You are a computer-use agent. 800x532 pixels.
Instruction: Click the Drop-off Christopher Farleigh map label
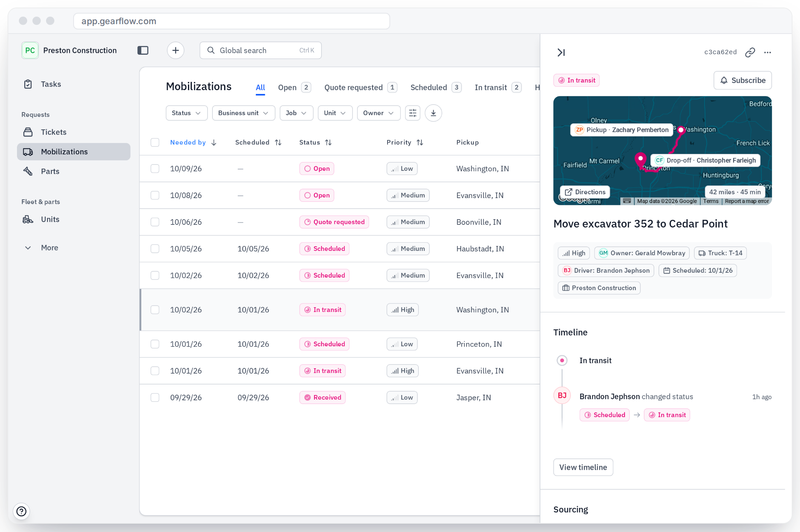(705, 160)
